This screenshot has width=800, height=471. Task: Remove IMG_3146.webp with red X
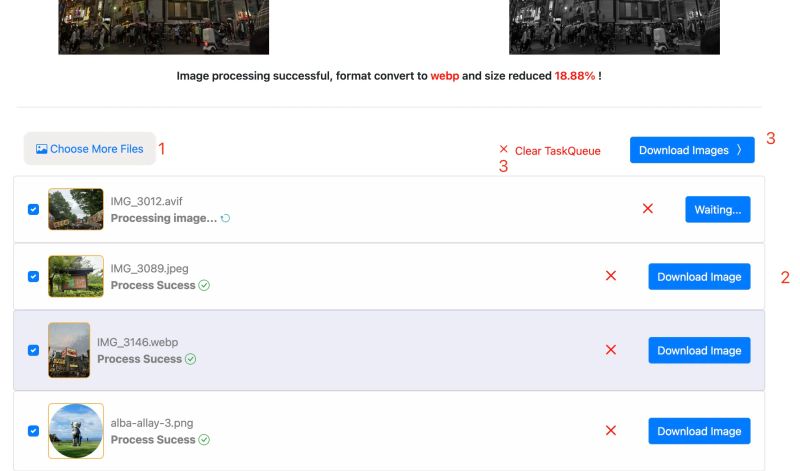(x=611, y=350)
